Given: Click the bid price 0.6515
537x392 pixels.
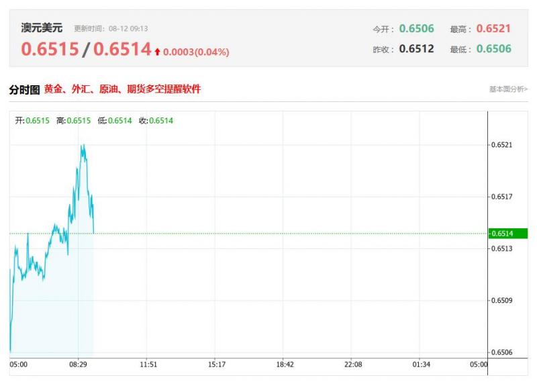Looking at the screenshot, I should point(50,49).
